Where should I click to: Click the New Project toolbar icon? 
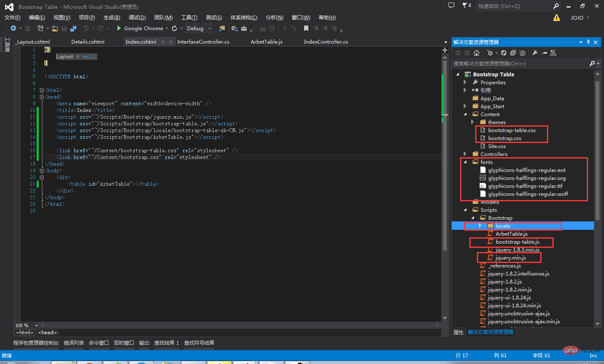click(41, 29)
